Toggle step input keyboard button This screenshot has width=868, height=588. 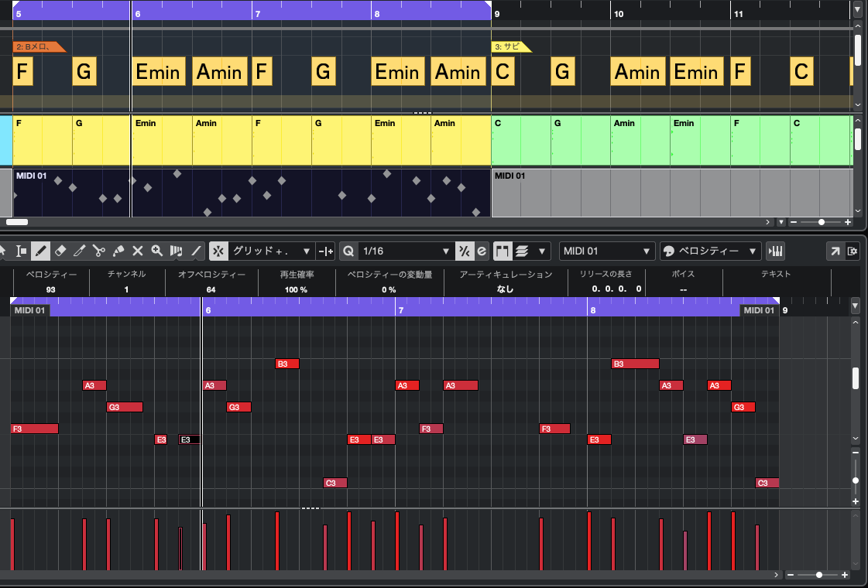pyautogui.click(x=774, y=251)
